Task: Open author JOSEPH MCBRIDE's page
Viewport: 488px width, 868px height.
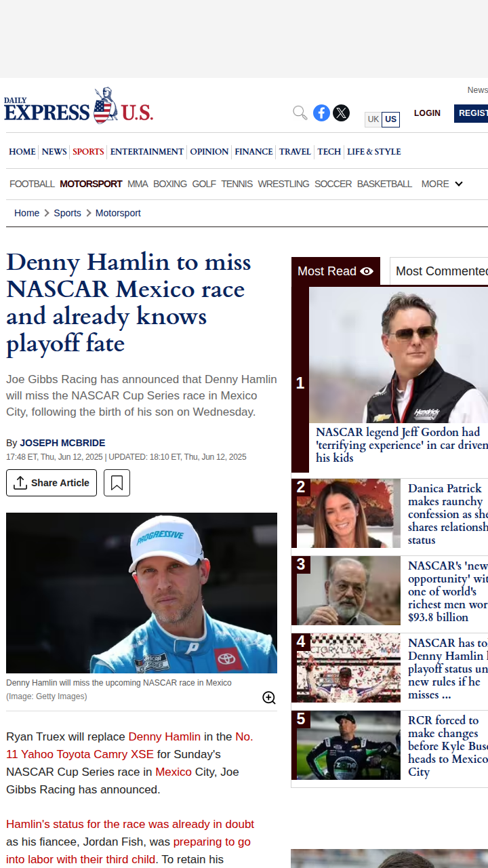Action: pyautogui.click(x=62, y=443)
